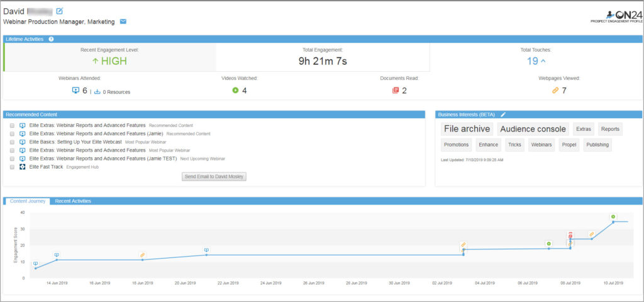Tick checkbox for Elite Fast Track
This screenshot has width=644, height=302.
(x=12, y=167)
